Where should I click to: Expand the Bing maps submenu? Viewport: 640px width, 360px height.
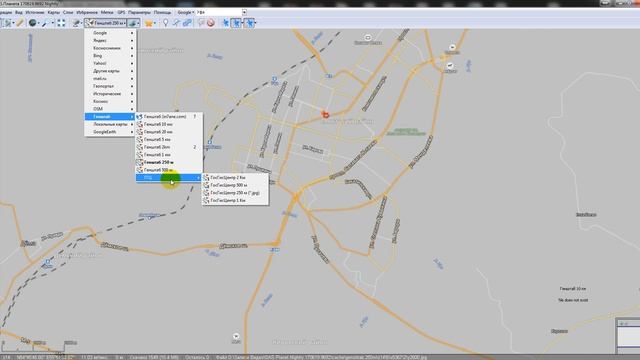pos(110,56)
